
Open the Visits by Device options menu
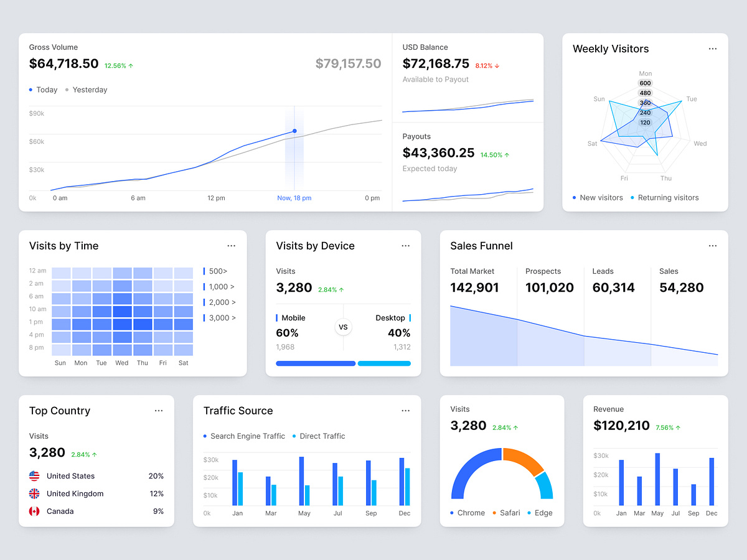point(405,246)
